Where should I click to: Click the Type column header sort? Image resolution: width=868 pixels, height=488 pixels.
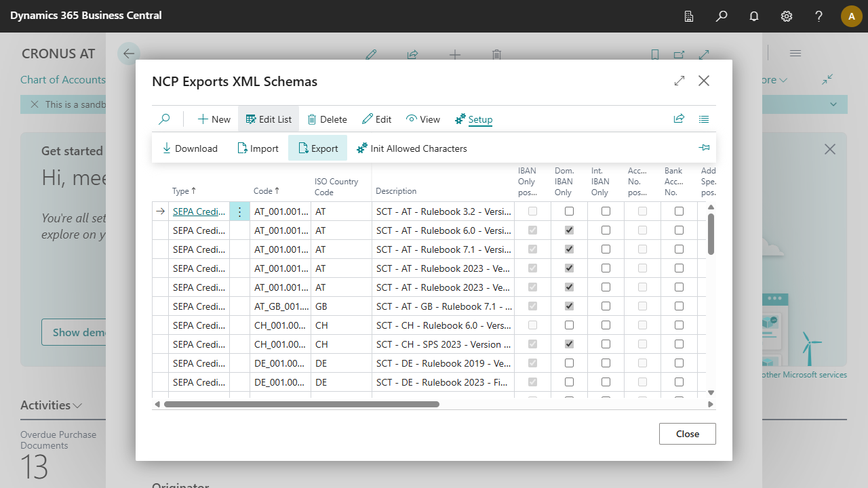tap(184, 191)
